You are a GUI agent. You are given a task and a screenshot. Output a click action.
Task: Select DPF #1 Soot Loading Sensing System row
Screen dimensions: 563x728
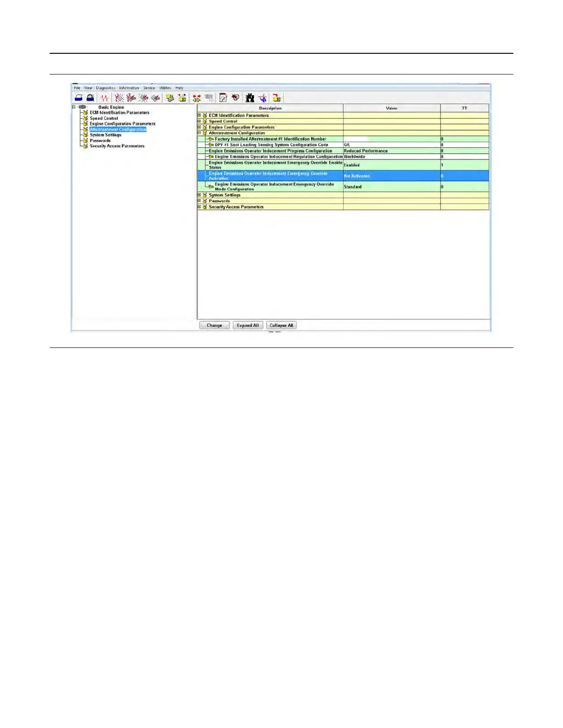pos(343,145)
